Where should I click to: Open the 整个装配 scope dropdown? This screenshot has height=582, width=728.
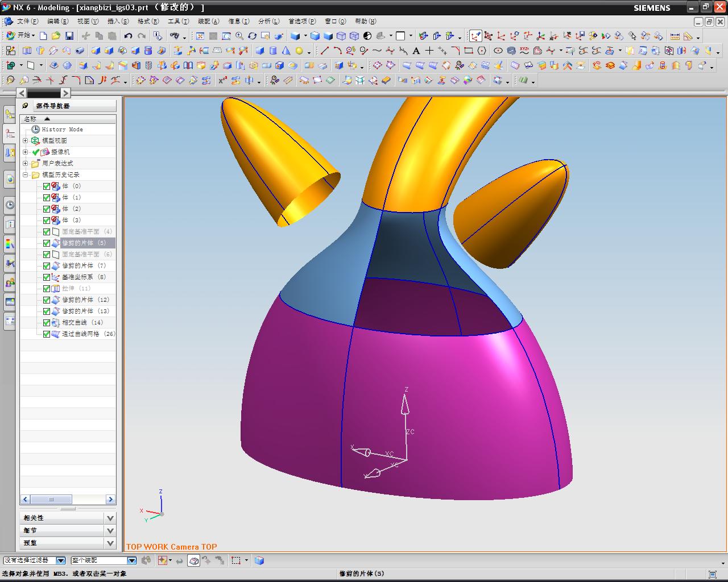pos(132,560)
